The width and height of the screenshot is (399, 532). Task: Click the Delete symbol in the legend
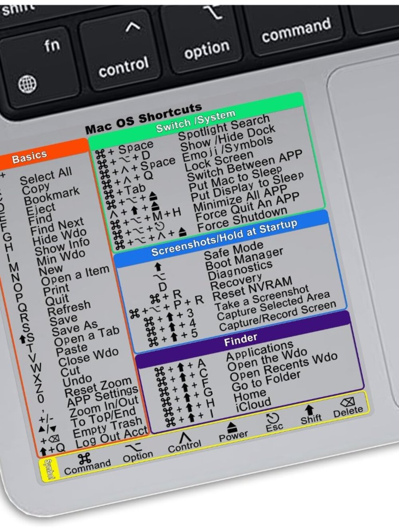point(347,402)
